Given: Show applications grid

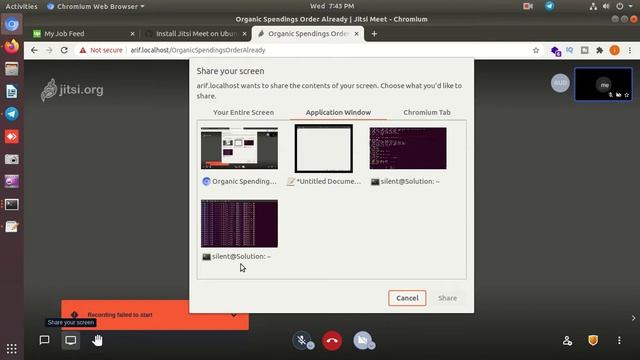Looking at the screenshot, I should 12,348.
